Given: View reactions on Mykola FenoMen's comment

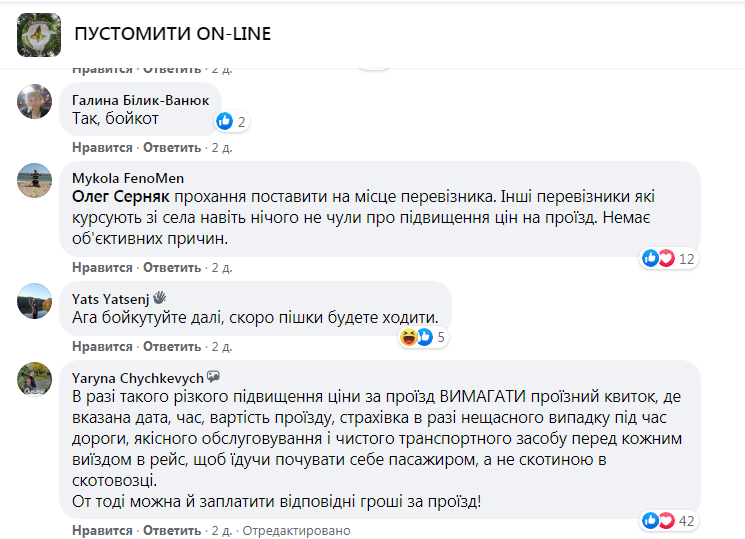Looking at the screenshot, I should click(x=670, y=259).
